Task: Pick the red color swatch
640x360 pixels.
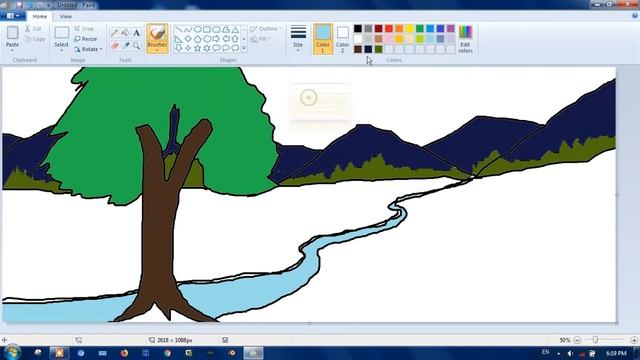Action: [x=389, y=29]
